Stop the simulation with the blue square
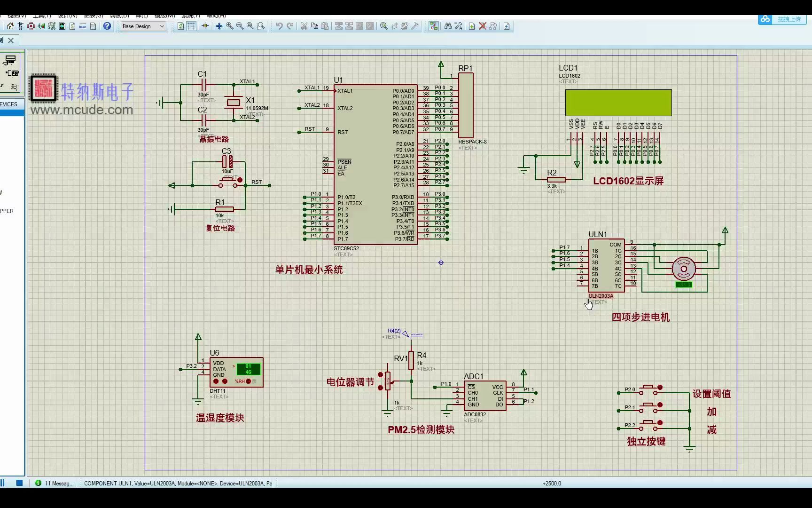 19,483
